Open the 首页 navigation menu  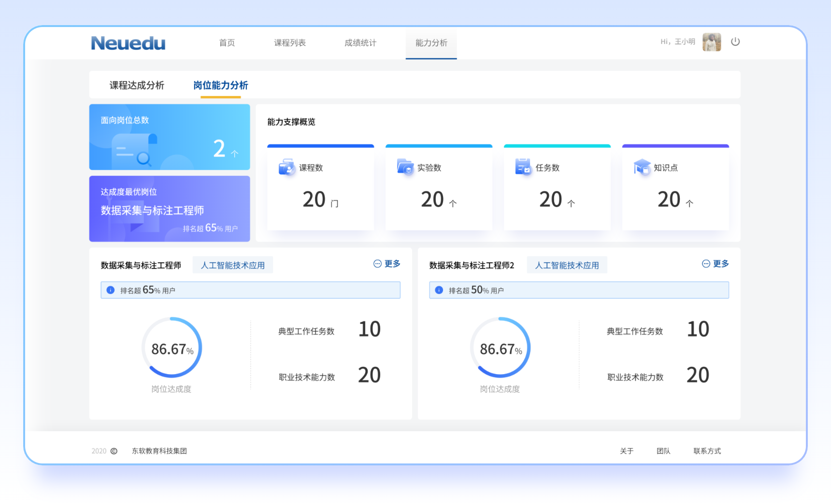tap(227, 43)
